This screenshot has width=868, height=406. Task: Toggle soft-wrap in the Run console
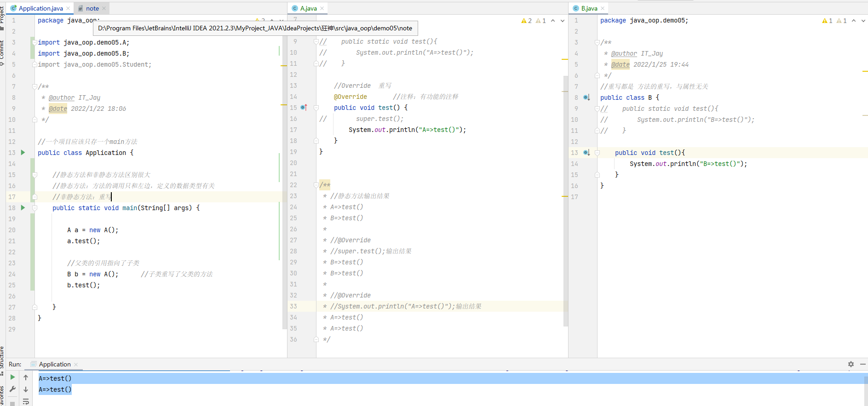click(26, 401)
